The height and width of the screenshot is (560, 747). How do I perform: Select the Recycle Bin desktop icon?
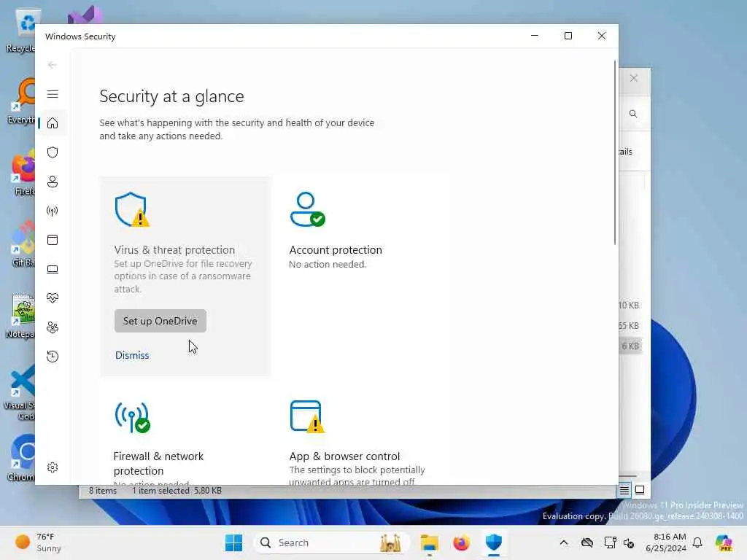(21, 31)
